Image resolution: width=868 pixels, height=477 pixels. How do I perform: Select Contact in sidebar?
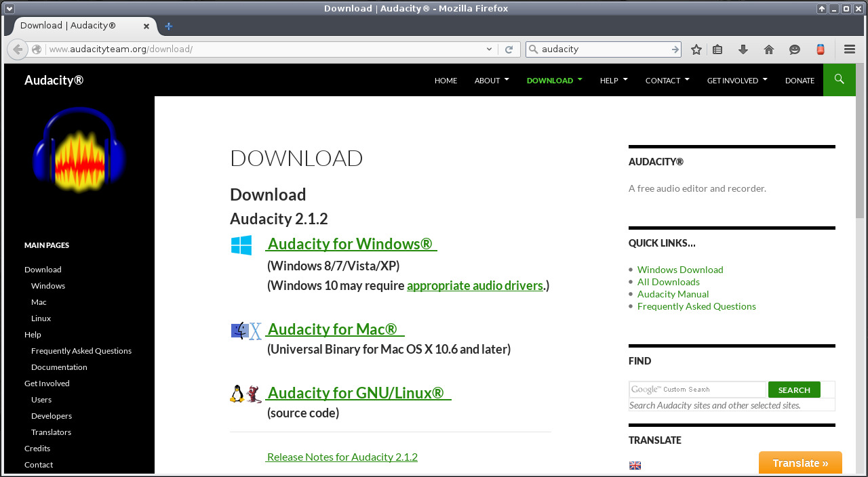pyautogui.click(x=39, y=465)
